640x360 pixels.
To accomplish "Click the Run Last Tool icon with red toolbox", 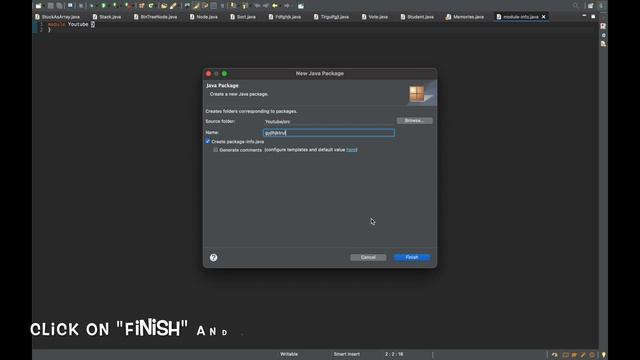I will coord(128,6).
